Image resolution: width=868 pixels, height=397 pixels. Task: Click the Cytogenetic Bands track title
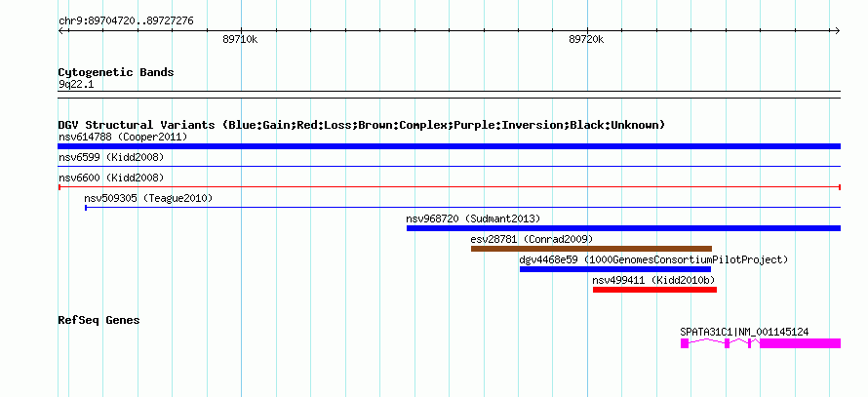point(116,72)
